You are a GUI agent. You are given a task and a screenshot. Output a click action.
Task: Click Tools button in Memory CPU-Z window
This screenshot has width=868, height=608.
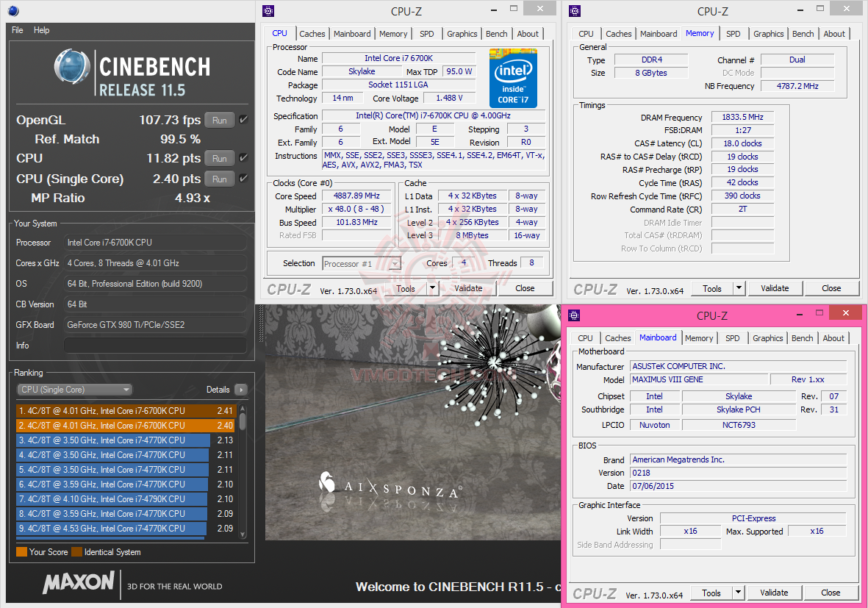(712, 288)
